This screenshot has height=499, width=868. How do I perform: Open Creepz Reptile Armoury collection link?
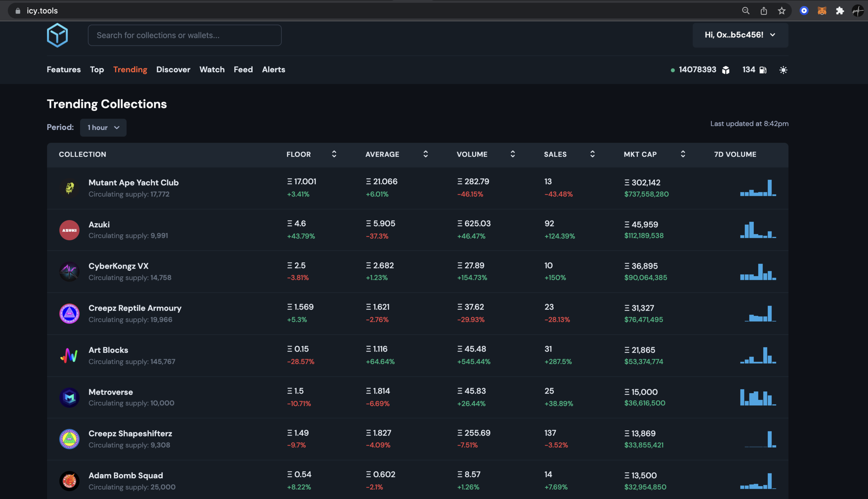[135, 308]
